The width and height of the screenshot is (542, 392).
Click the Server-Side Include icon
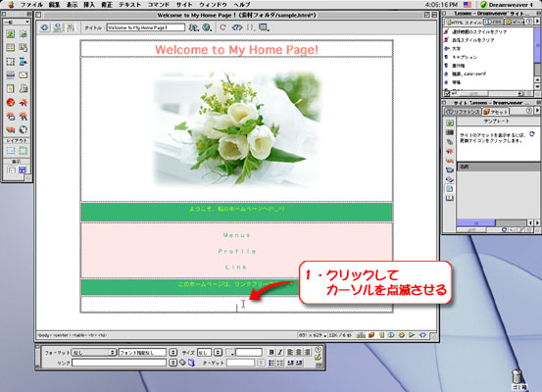[x=24, y=89]
